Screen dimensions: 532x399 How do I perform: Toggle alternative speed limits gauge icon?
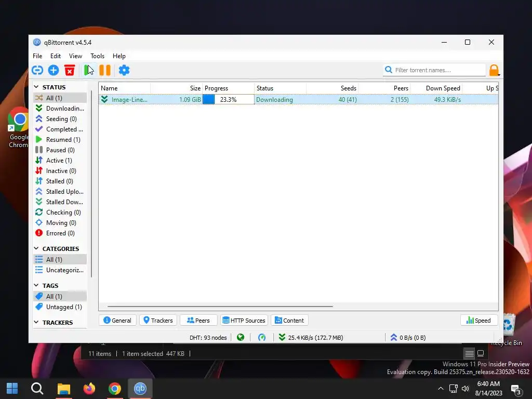(262, 337)
